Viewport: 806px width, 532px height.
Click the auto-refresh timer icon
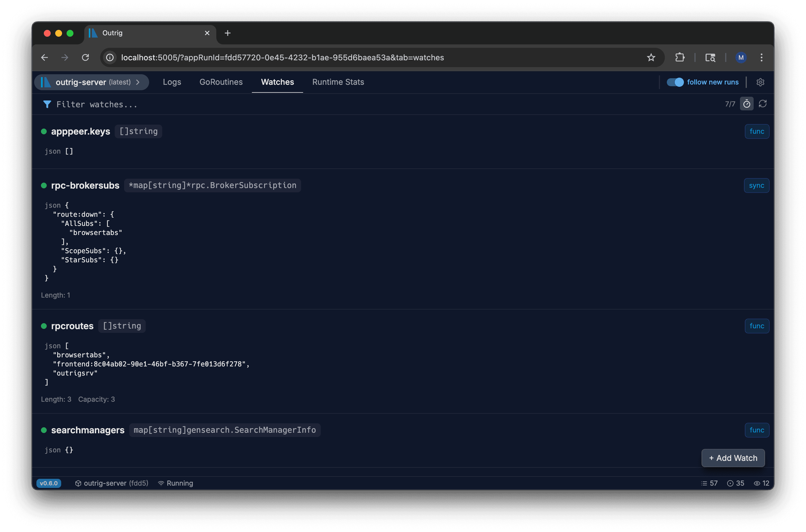pos(747,104)
